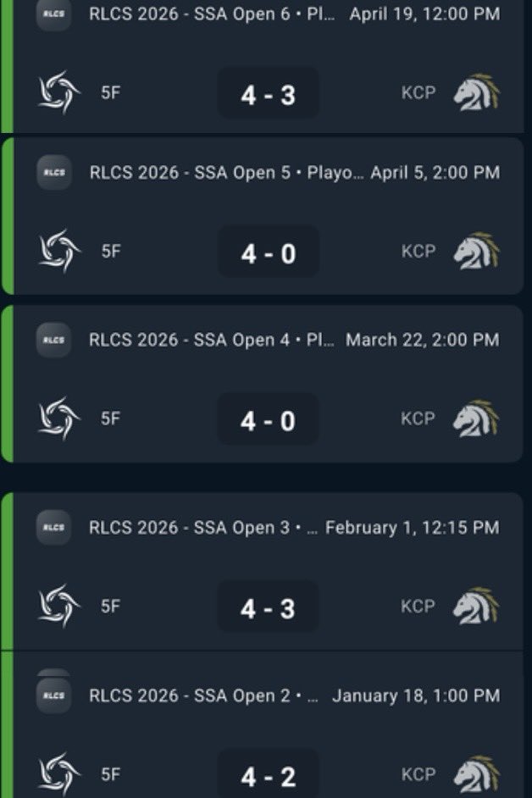
Task: Click the KCP horse logo in SSA Open 2 match
Action: pos(476,774)
